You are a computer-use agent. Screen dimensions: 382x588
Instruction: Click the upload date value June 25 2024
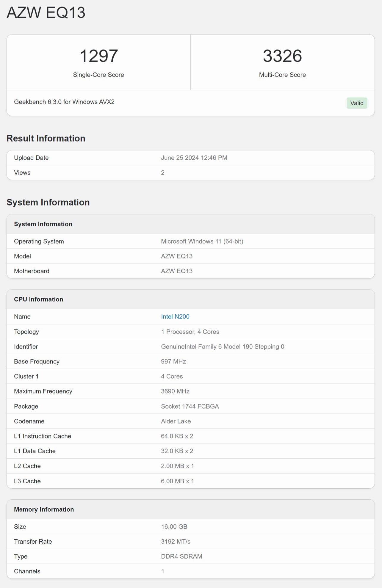(x=194, y=158)
